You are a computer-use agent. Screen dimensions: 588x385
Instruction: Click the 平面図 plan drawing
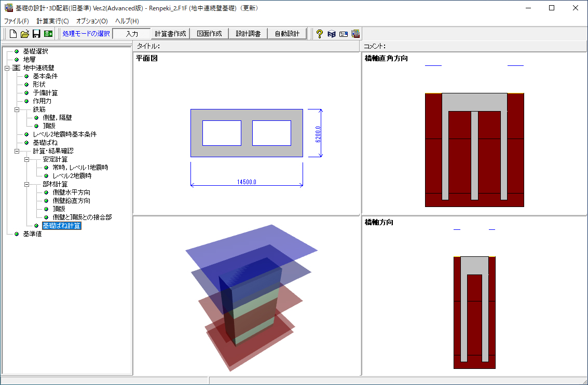click(247, 133)
